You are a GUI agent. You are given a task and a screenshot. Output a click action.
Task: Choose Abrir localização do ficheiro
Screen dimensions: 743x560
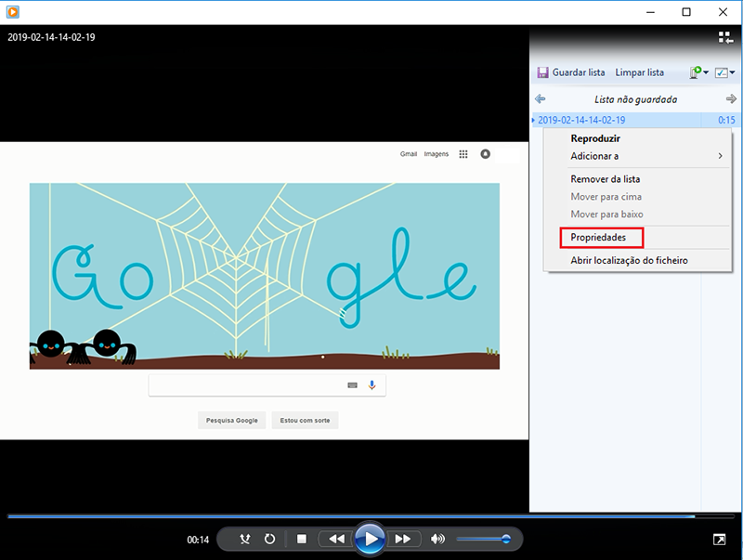pyautogui.click(x=636, y=260)
